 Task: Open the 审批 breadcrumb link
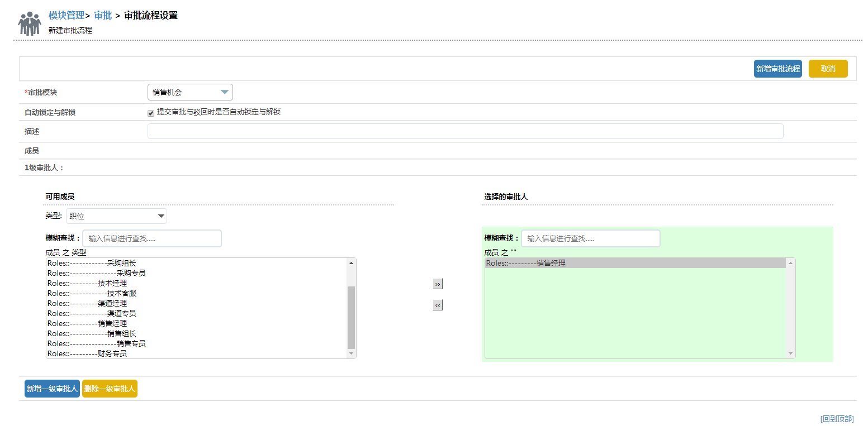point(103,16)
